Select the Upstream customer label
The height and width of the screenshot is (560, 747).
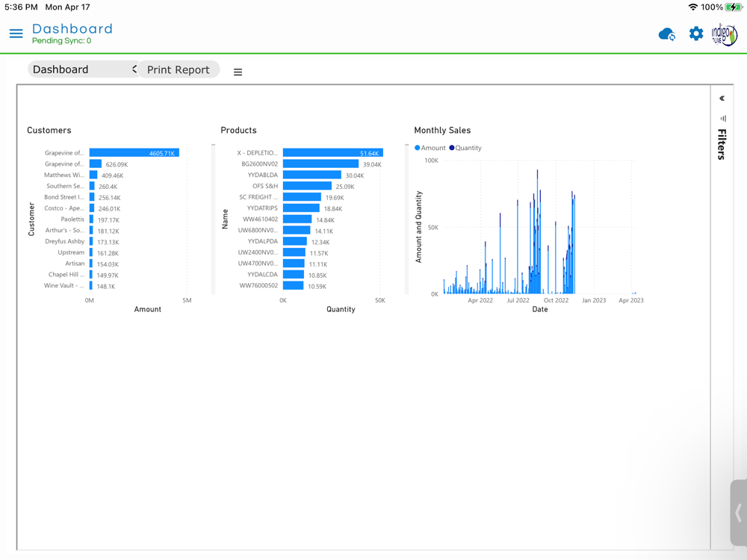click(71, 252)
